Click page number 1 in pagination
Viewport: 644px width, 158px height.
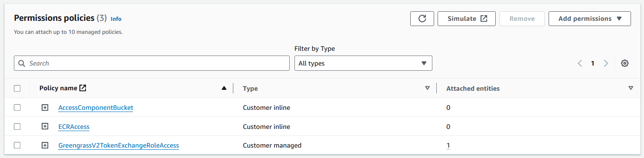tap(592, 63)
